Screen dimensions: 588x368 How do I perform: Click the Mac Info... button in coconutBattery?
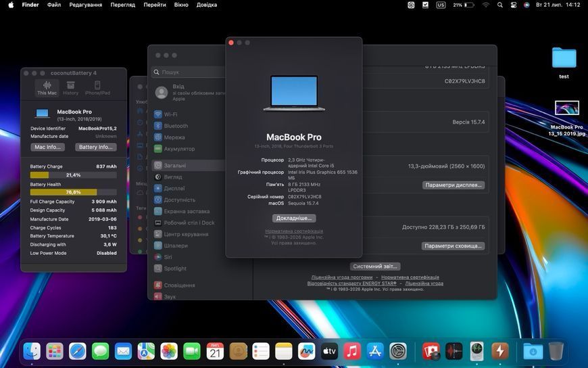point(47,147)
